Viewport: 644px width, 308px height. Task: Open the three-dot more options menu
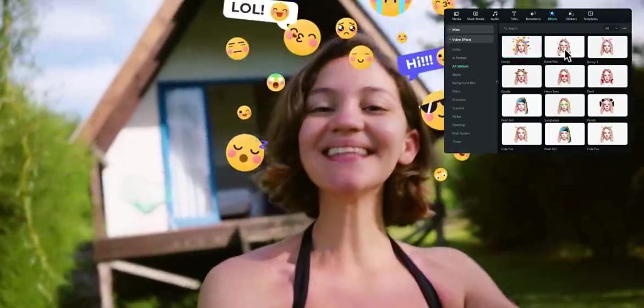coord(624,29)
